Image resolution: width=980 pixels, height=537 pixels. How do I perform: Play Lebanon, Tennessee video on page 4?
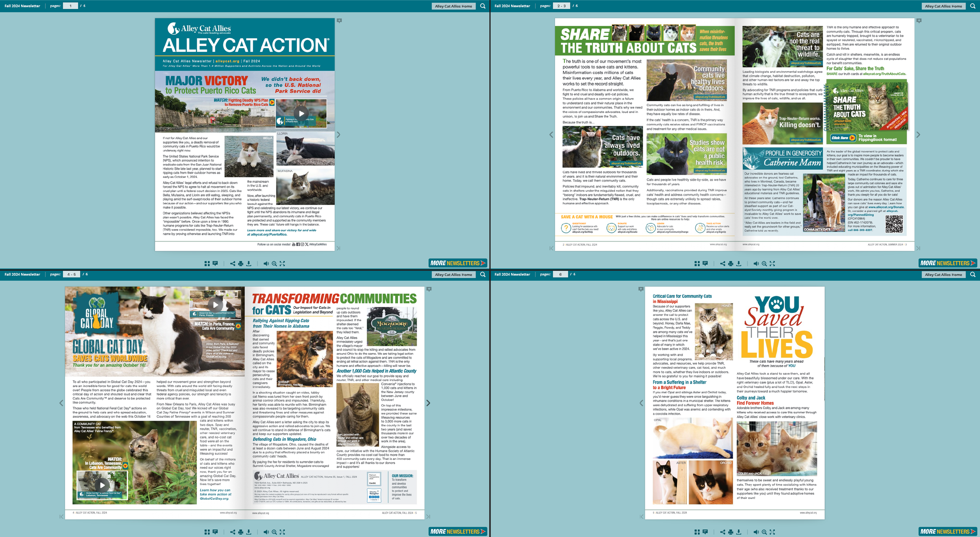[102, 485]
